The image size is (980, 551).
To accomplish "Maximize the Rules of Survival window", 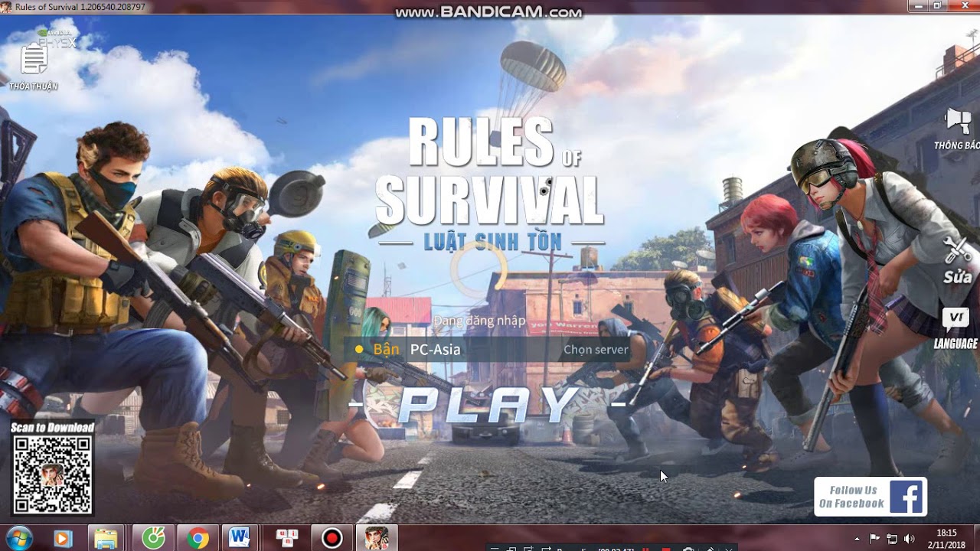I will (x=937, y=6).
